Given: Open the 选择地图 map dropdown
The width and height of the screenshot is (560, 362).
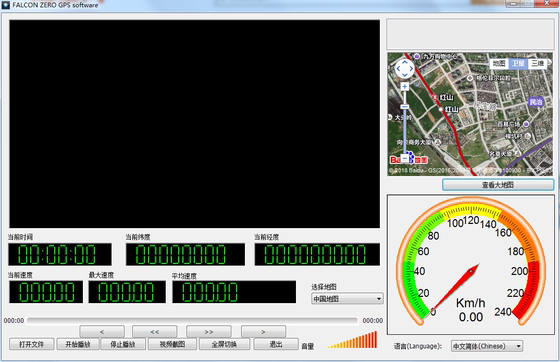Looking at the screenshot, I should 347,299.
